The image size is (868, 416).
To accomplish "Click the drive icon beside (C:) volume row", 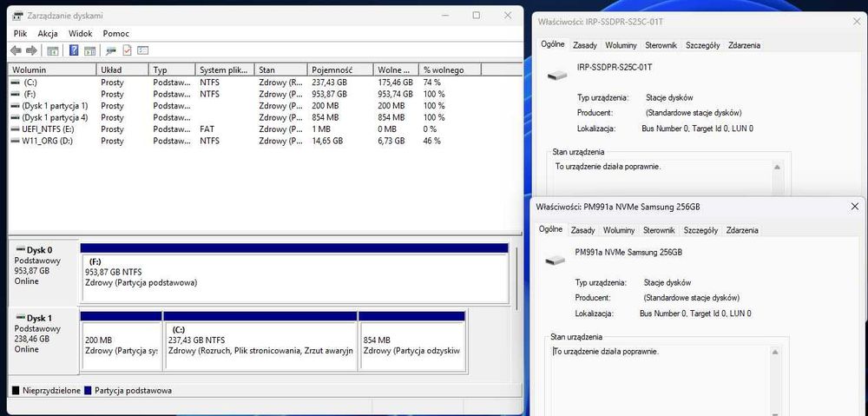I will pyautogui.click(x=15, y=83).
